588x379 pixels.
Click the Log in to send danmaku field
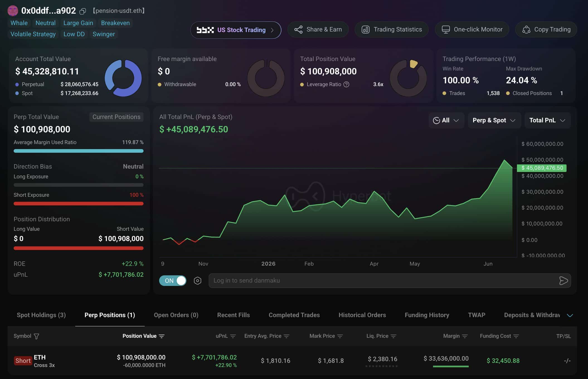(390, 281)
